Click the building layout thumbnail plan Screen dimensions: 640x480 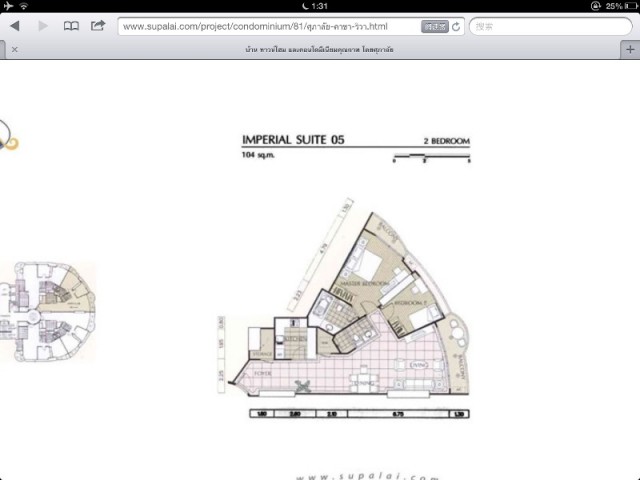(x=47, y=312)
